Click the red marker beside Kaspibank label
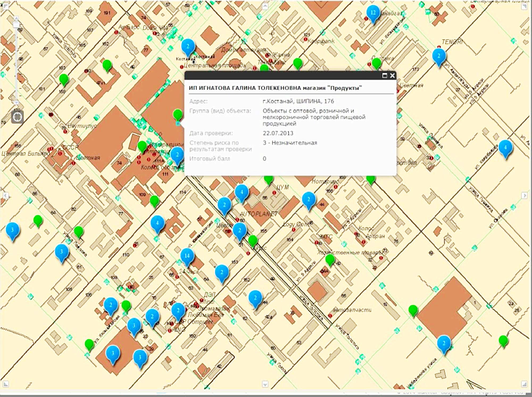 click(306, 39)
